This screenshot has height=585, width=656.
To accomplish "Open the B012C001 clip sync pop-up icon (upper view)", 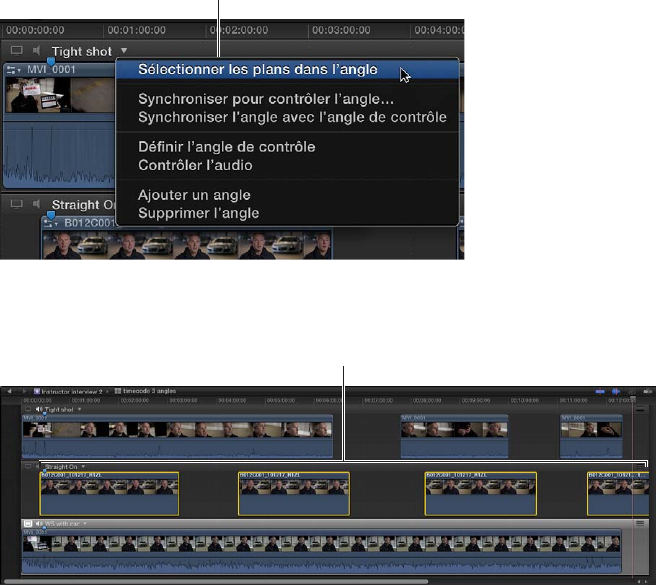I will [51, 223].
